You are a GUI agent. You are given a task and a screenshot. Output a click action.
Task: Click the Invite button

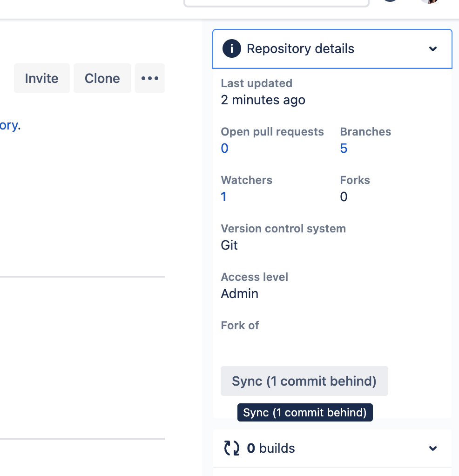[42, 78]
